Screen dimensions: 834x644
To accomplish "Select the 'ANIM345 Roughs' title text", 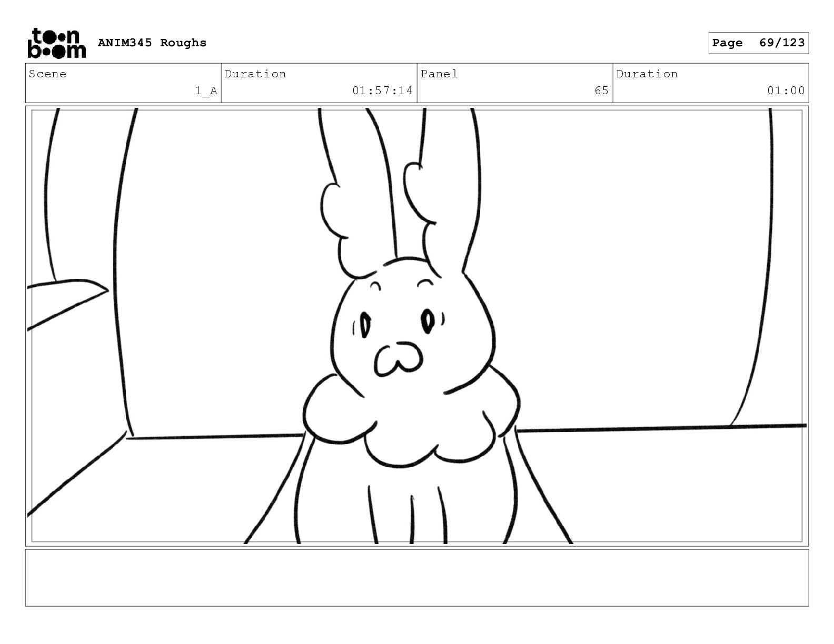I will click(x=152, y=43).
